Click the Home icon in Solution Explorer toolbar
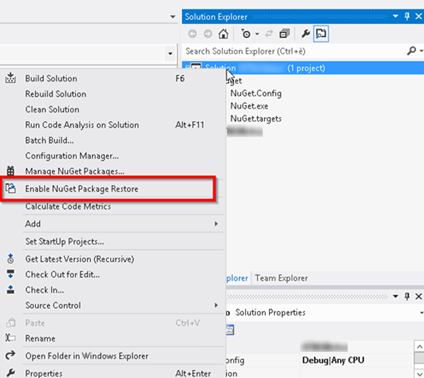 [223, 34]
